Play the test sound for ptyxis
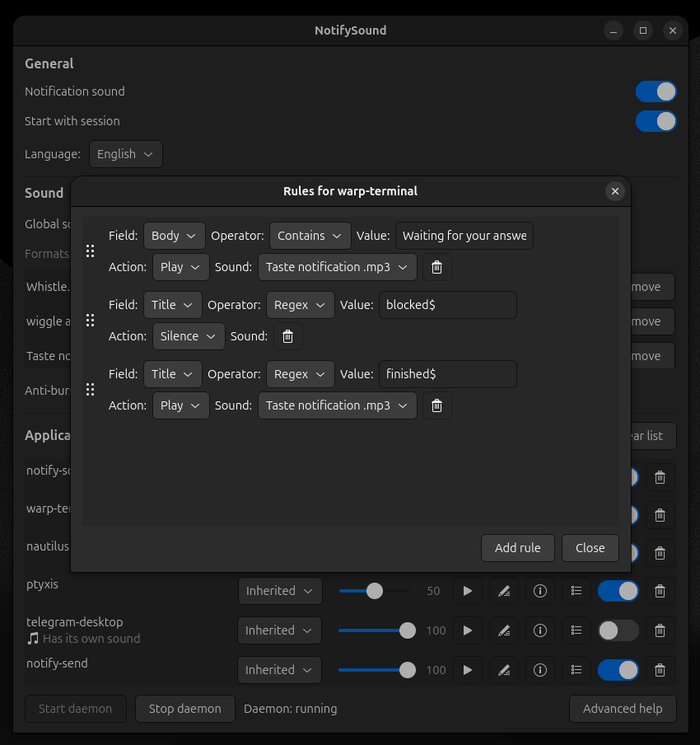700x745 pixels. (x=467, y=591)
